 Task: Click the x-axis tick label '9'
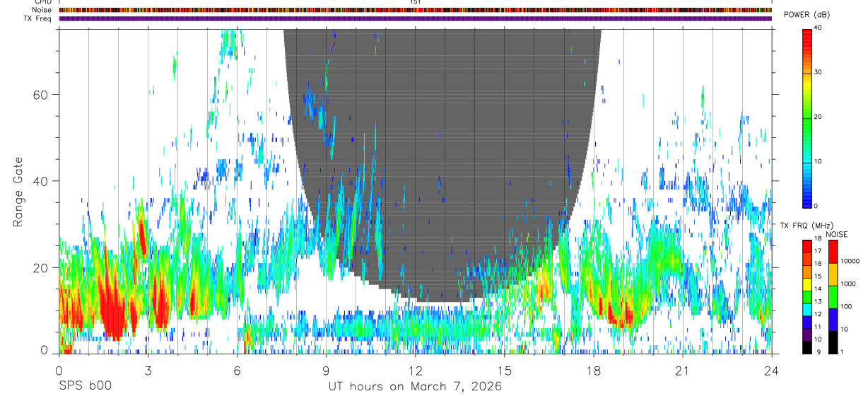[x=326, y=370]
